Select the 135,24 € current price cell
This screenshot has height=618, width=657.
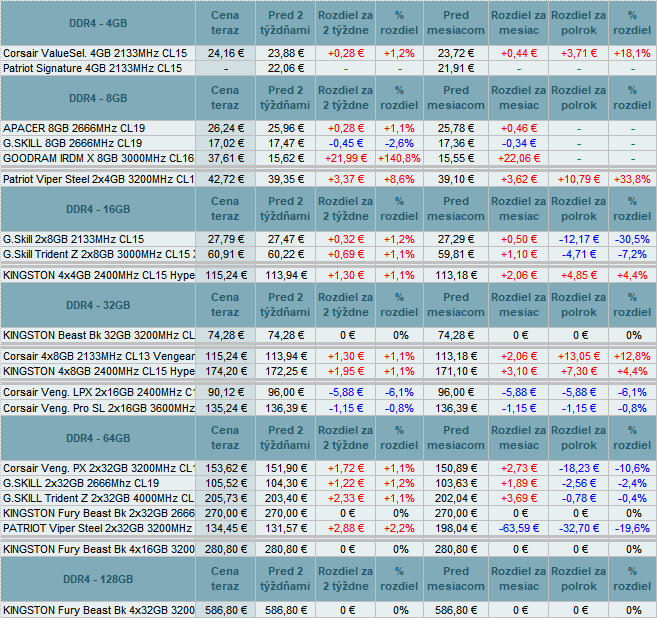pos(225,408)
